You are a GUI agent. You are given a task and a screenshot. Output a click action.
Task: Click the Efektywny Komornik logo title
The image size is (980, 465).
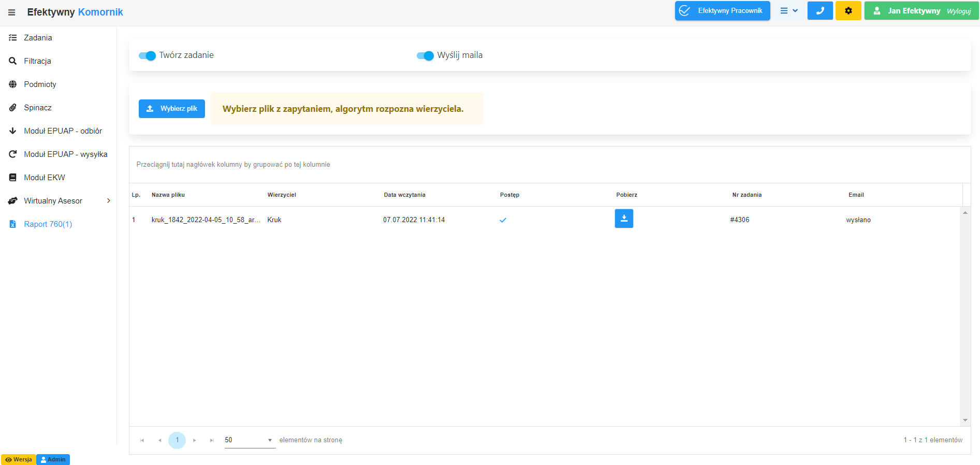(75, 12)
